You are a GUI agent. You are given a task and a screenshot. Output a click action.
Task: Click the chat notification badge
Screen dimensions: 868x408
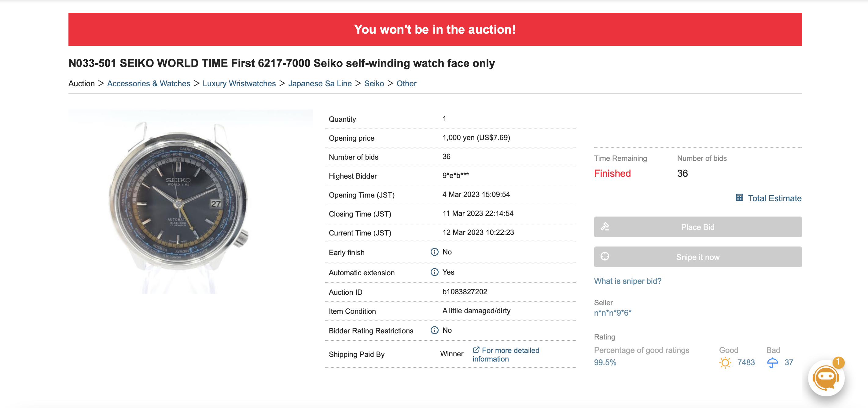click(x=838, y=362)
